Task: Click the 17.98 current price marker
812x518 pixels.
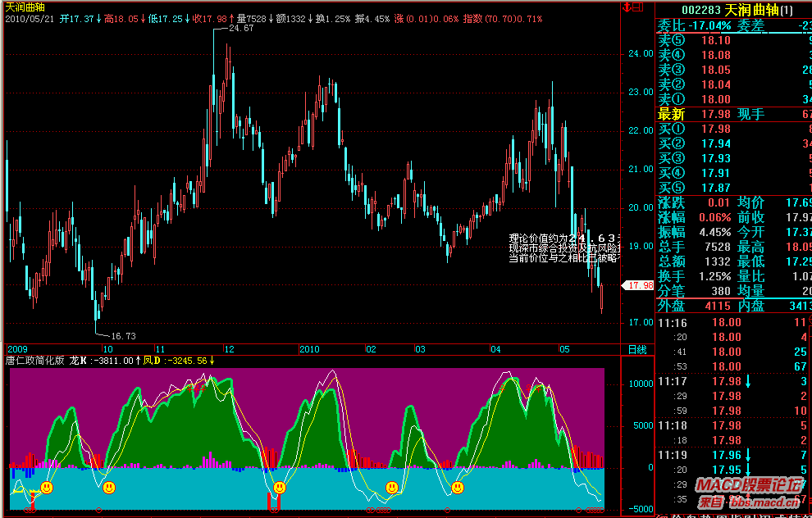Action: tap(637, 285)
